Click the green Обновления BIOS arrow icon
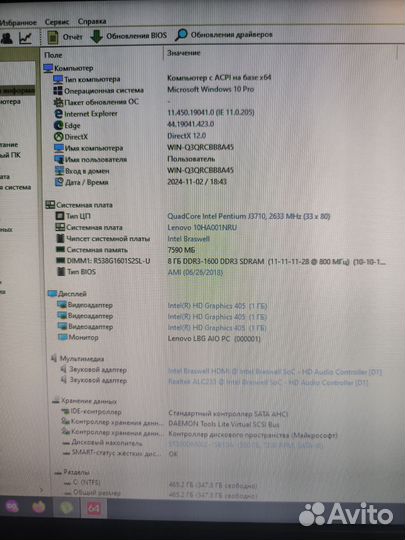The image size is (405, 540). pyautogui.click(x=96, y=37)
